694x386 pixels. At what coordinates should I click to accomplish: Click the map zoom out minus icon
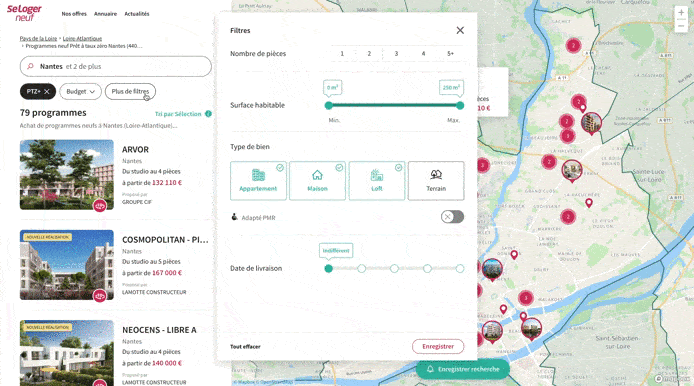[x=681, y=26]
